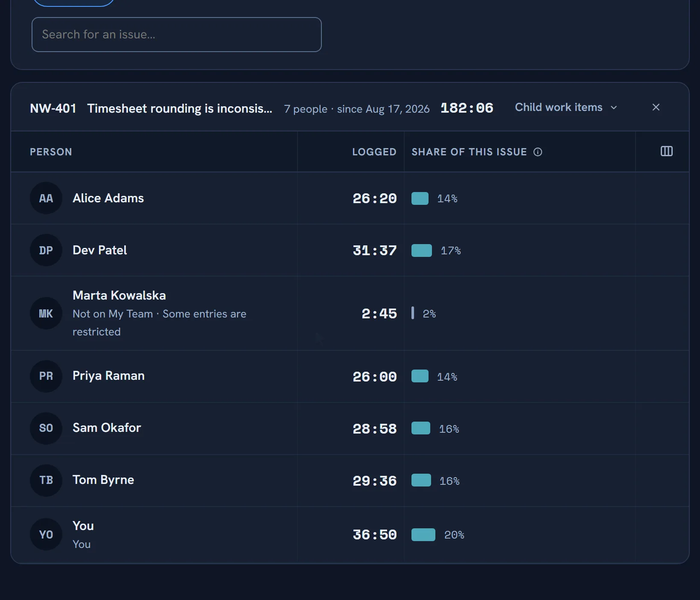Open the Child work items dropdown
Image resolution: width=700 pixels, height=600 pixels.
pyautogui.click(x=566, y=108)
